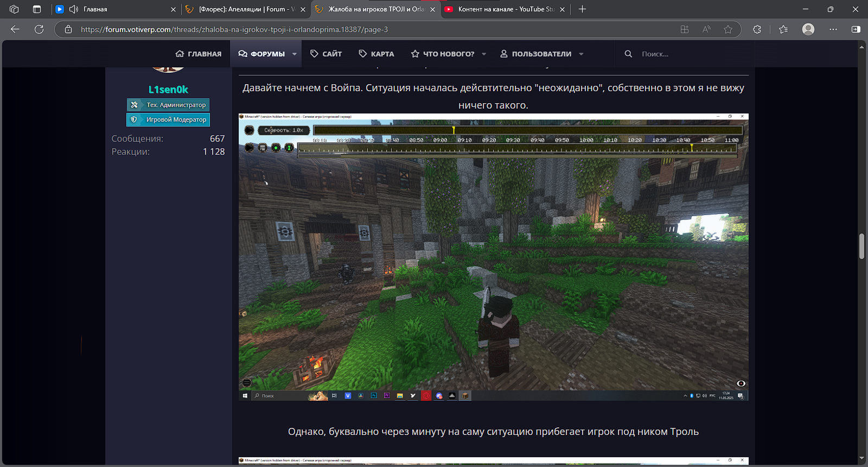The width and height of the screenshot is (868, 467).
Task: Click the scrollbar up arrow
Action: click(x=861, y=47)
